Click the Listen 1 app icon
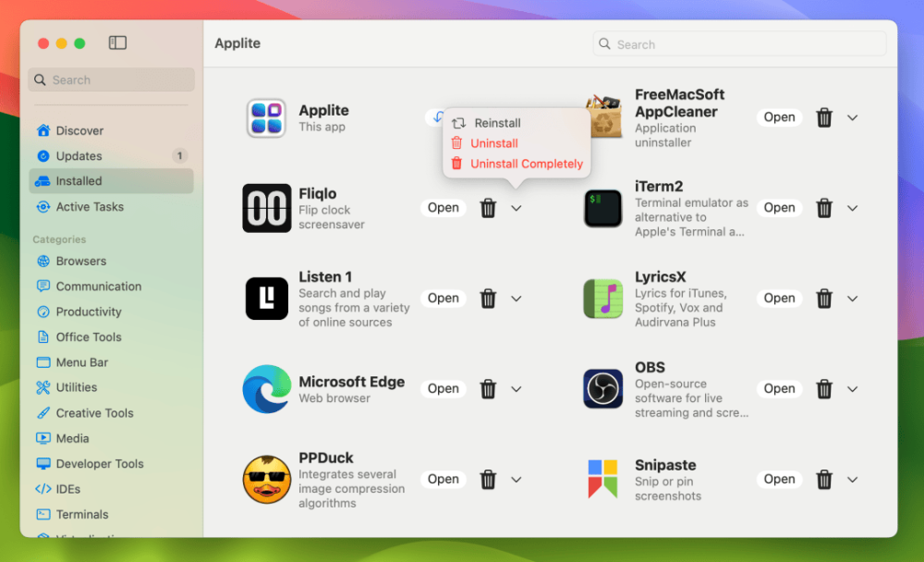 [x=266, y=299]
